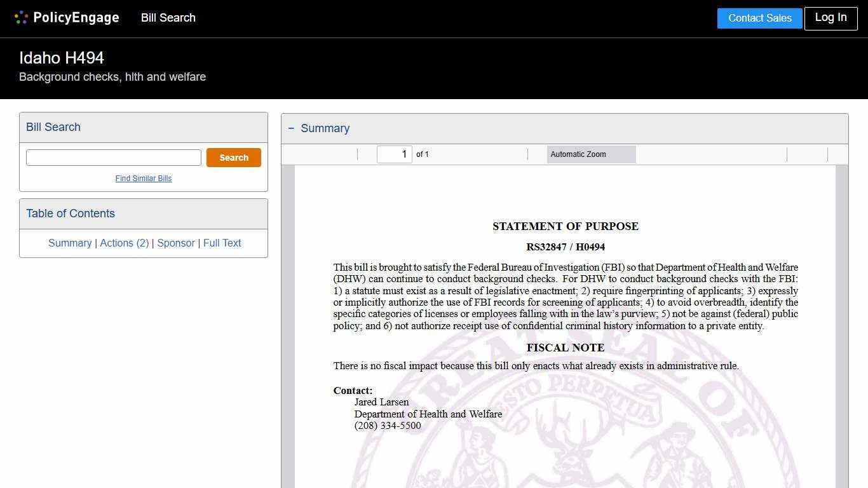The image size is (868, 488).
Task: Click the PolicyEngage logo icon
Action: click(21, 18)
